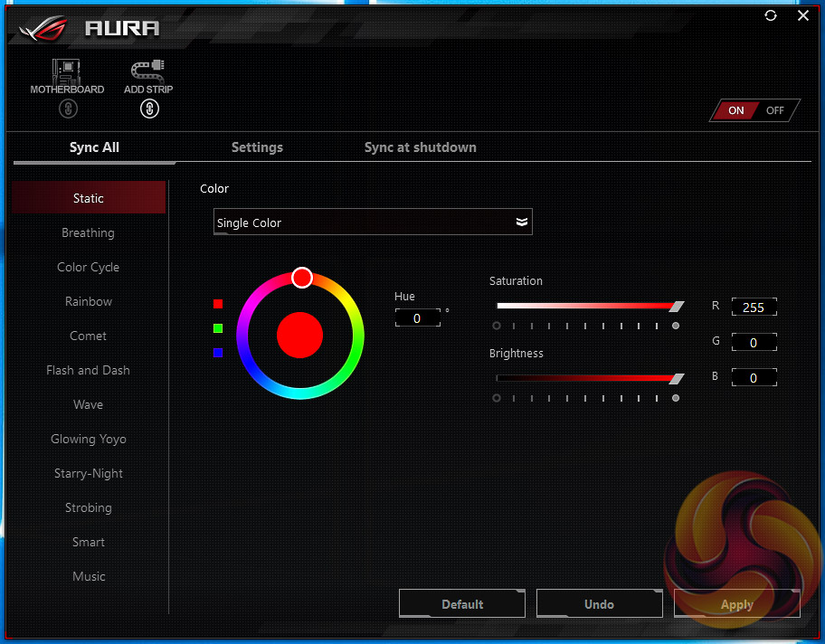Viewport: 825px width, 644px height.
Task: Click the cyan area of hue ring
Action: tap(300, 393)
